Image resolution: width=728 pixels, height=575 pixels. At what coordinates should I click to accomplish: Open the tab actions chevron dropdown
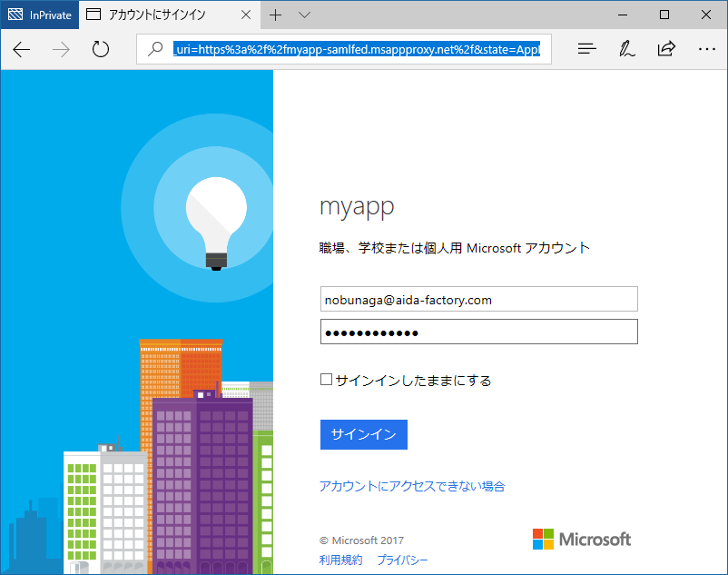(305, 15)
